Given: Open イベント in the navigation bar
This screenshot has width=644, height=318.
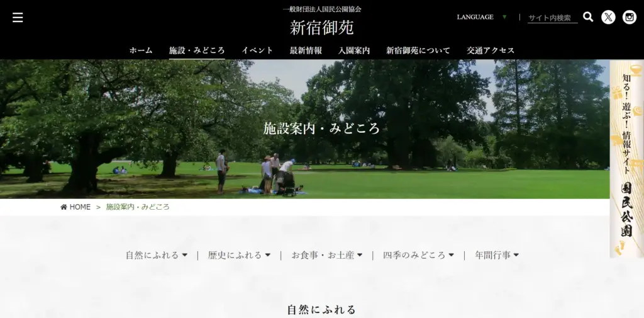Looking at the screenshot, I should point(257,50).
